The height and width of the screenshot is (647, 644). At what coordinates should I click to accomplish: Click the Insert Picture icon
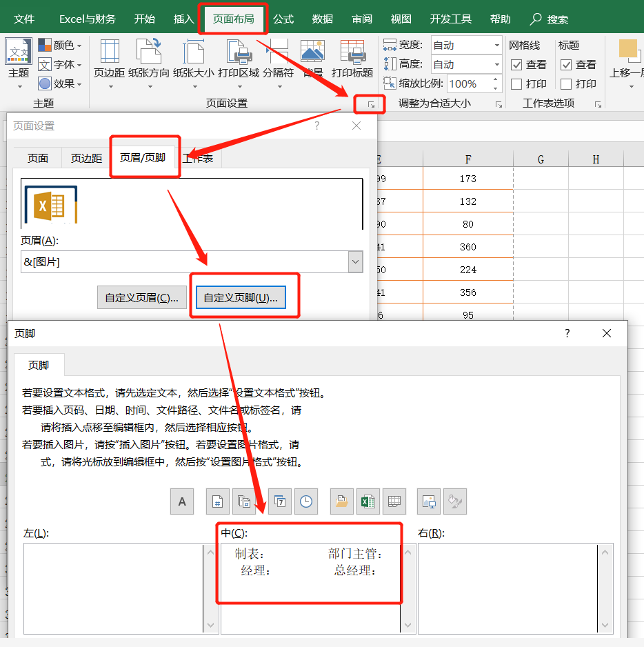tap(429, 501)
